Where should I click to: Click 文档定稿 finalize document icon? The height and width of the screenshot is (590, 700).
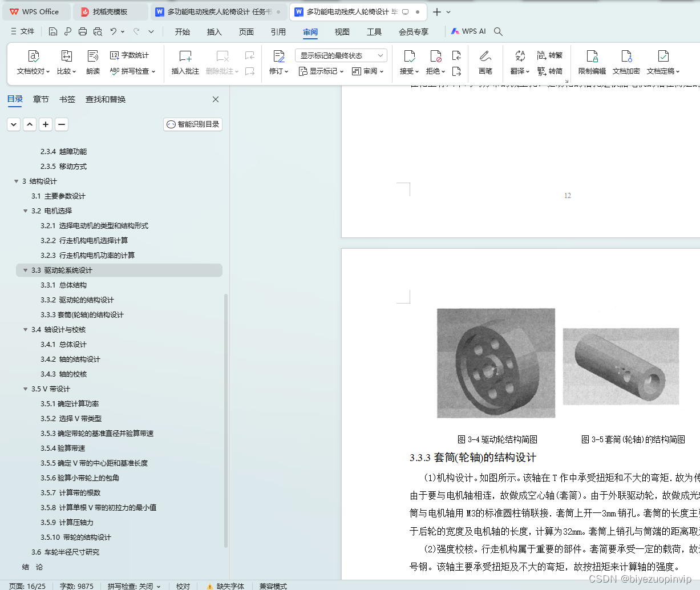[x=663, y=56]
